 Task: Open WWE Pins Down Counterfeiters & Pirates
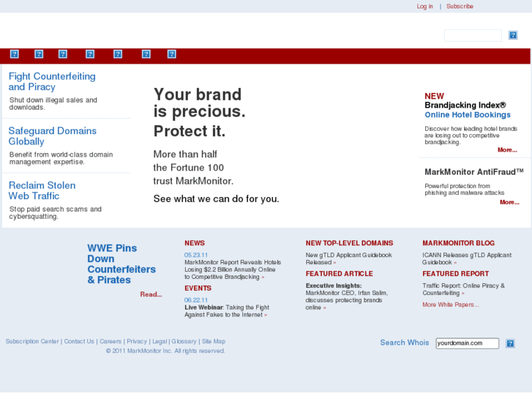121,264
